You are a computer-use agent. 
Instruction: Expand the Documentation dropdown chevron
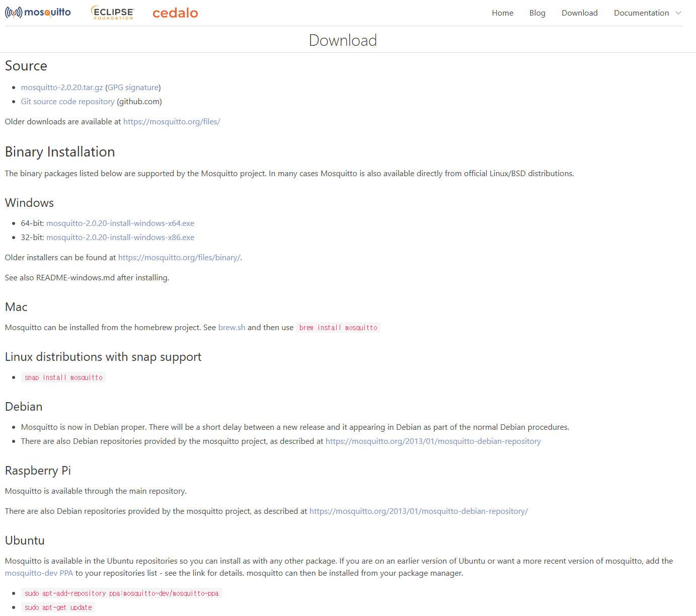point(678,13)
